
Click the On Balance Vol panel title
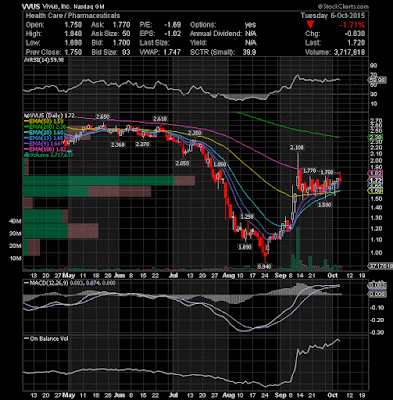(x=47, y=338)
